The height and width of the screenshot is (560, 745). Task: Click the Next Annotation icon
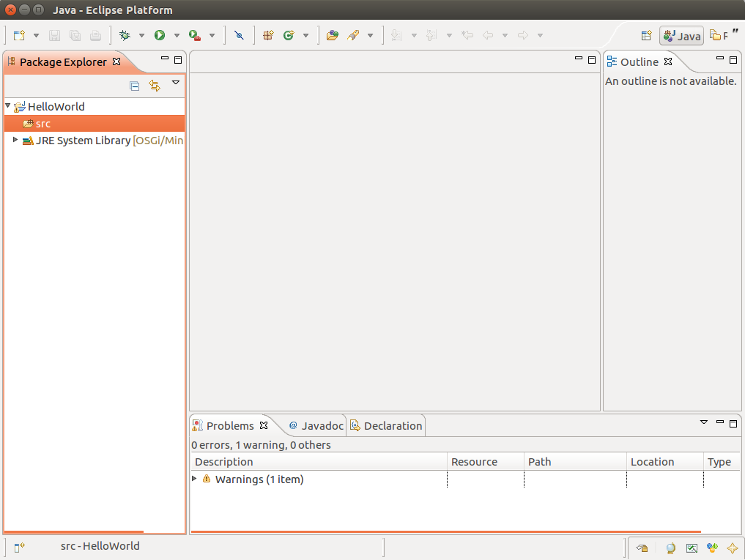coord(396,36)
